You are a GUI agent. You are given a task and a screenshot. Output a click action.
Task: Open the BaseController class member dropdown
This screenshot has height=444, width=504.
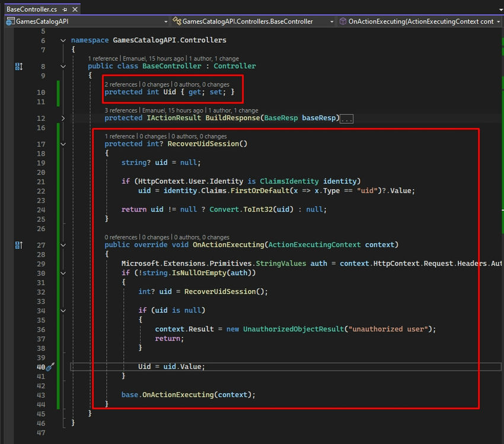(332, 21)
